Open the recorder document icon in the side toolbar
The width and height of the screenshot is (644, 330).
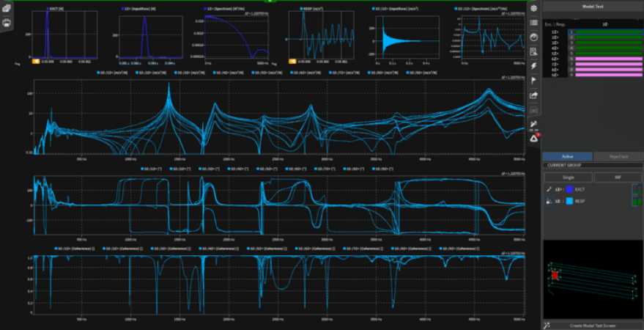click(x=533, y=51)
